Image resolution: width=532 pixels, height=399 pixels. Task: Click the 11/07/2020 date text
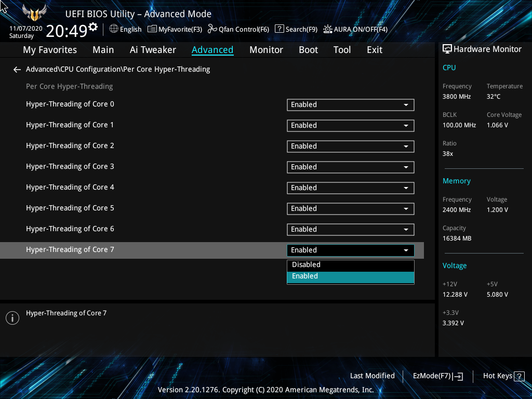coord(26,29)
